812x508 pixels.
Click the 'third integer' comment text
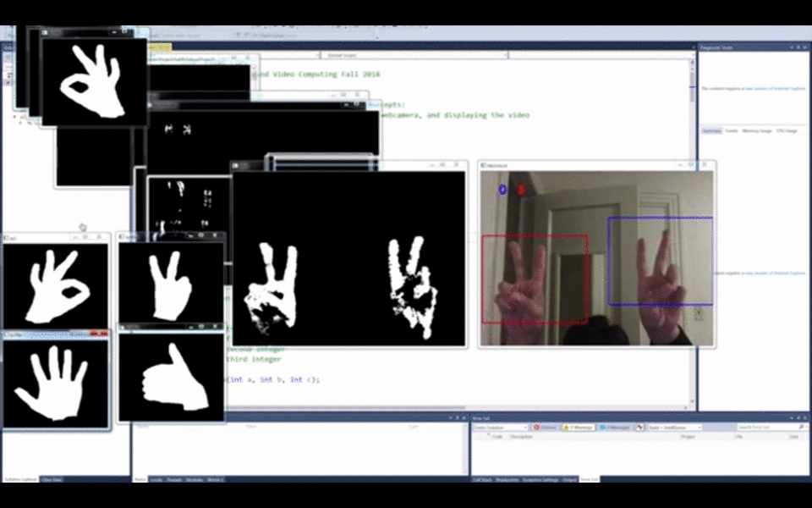coord(254,359)
